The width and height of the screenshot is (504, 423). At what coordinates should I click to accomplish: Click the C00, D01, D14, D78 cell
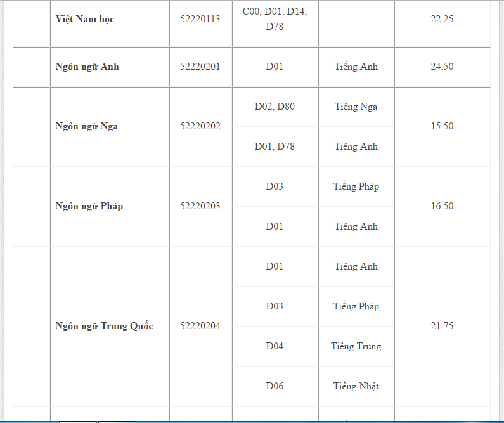(275, 19)
